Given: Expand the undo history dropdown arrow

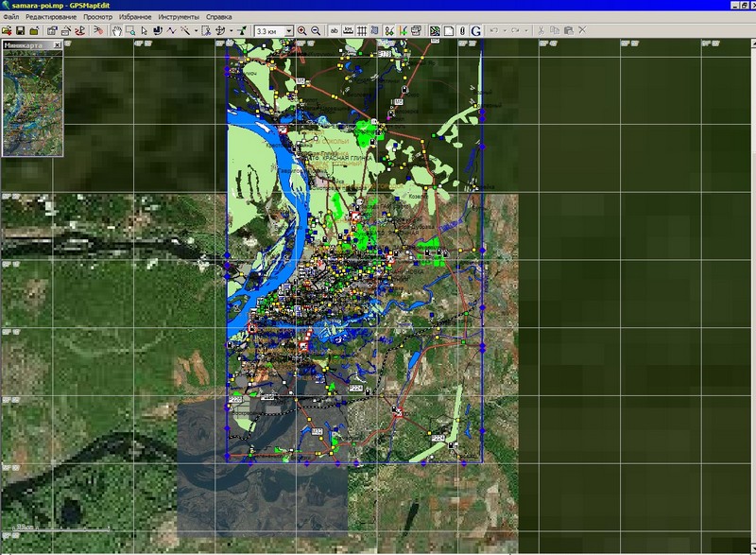Looking at the screenshot, I should [505, 30].
